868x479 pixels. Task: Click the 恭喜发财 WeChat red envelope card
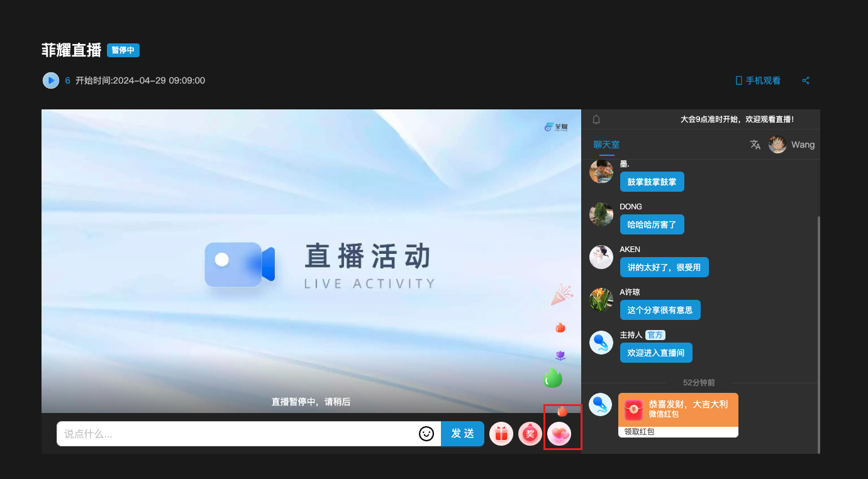[x=678, y=410]
